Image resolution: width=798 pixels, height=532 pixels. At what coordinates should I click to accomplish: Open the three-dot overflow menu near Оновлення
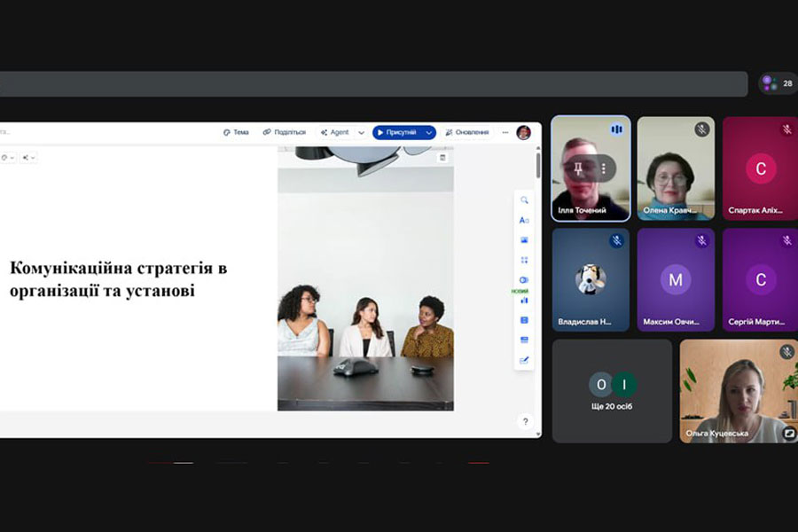pyautogui.click(x=505, y=132)
